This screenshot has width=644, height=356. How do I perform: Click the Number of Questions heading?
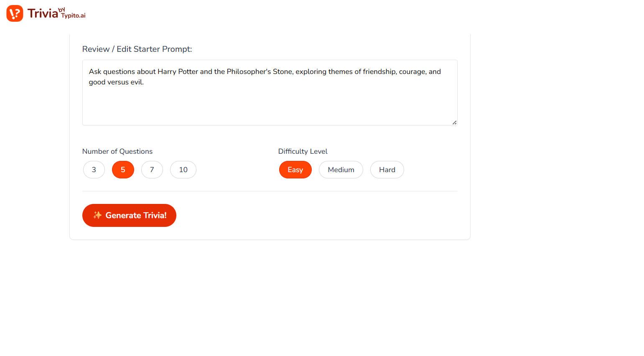(117, 151)
